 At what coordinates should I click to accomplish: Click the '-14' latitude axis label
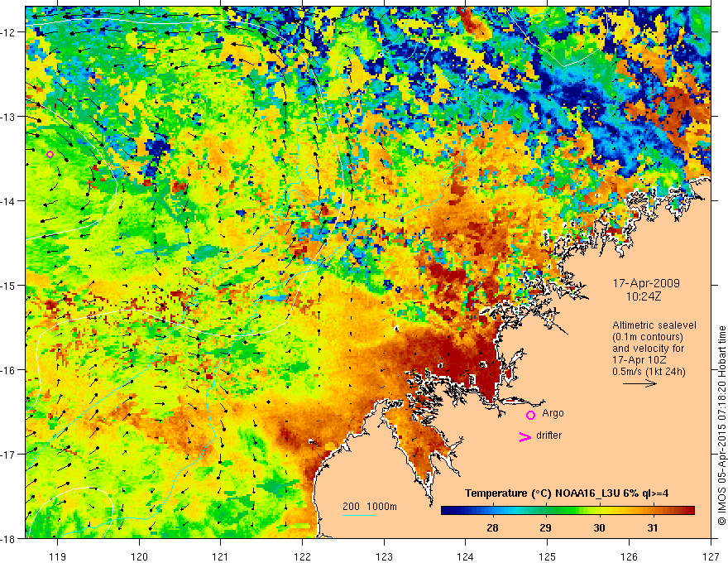(9, 201)
